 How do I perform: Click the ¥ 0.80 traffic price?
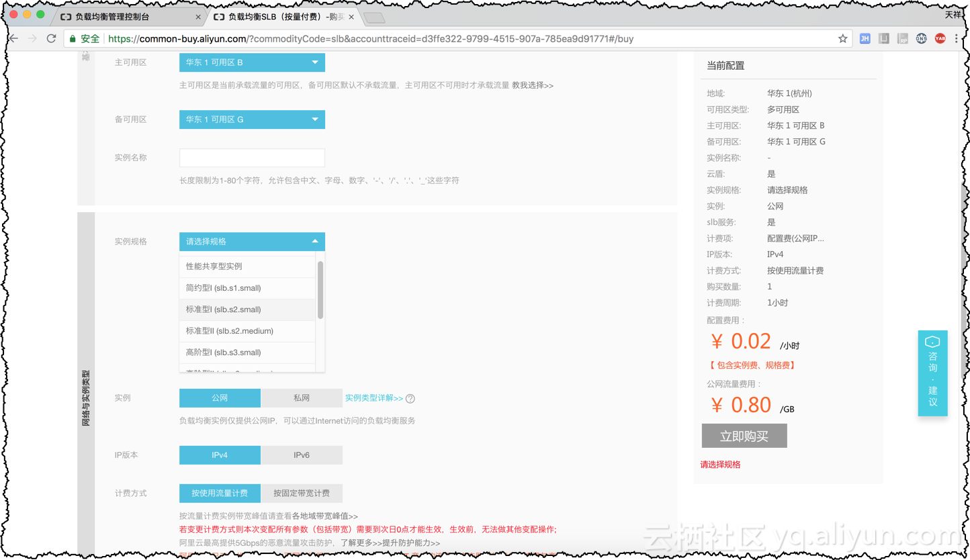[741, 405]
